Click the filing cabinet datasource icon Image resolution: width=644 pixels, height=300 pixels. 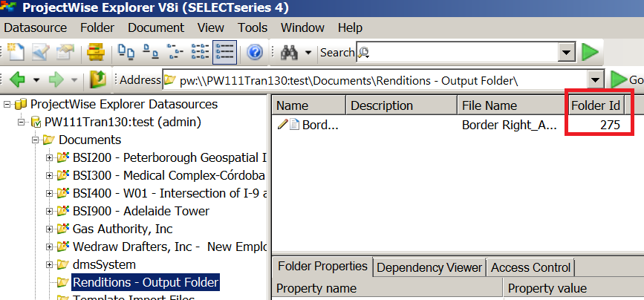click(x=96, y=52)
